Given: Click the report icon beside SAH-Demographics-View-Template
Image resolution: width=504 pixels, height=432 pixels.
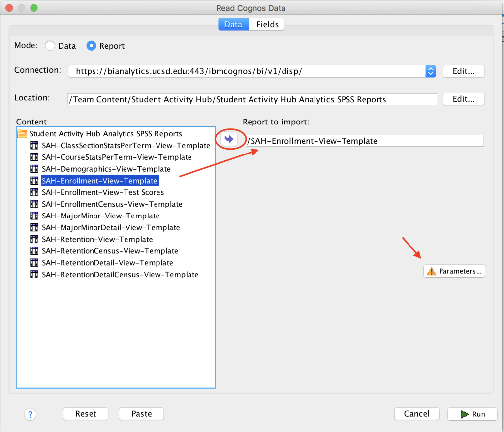Looking at the screenshot, I should coord(34,169).
